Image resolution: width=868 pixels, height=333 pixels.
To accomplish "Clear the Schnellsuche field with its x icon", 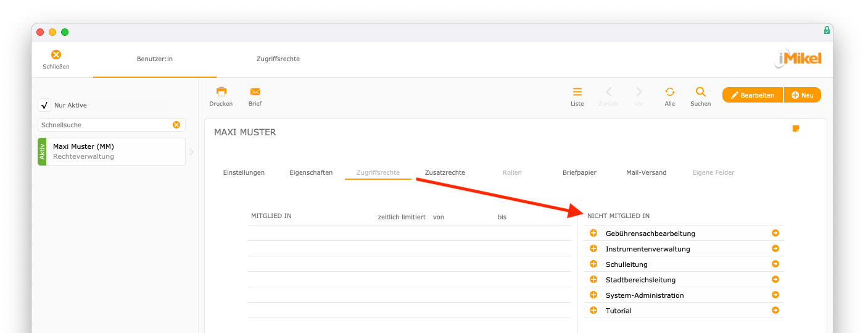I will 176,125.
